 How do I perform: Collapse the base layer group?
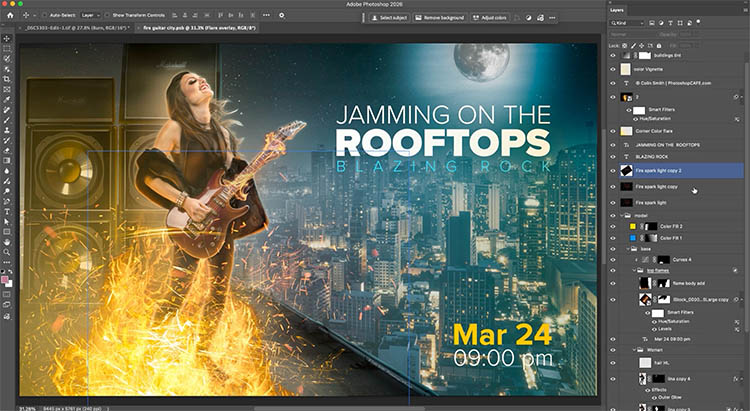(x=628, y=249)
